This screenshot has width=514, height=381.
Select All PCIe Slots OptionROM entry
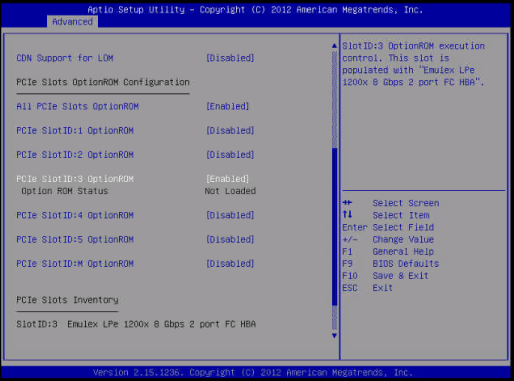pyautogui.click(x=78, y=106)
